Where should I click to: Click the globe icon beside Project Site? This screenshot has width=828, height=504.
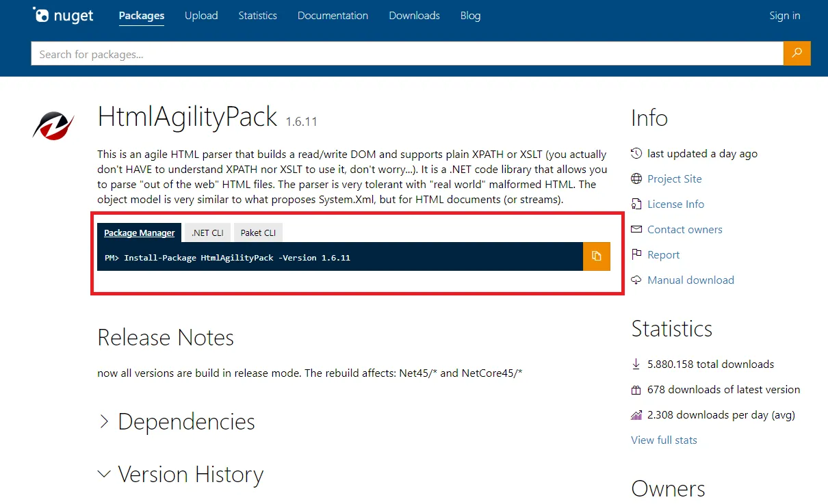click(636, 179)
